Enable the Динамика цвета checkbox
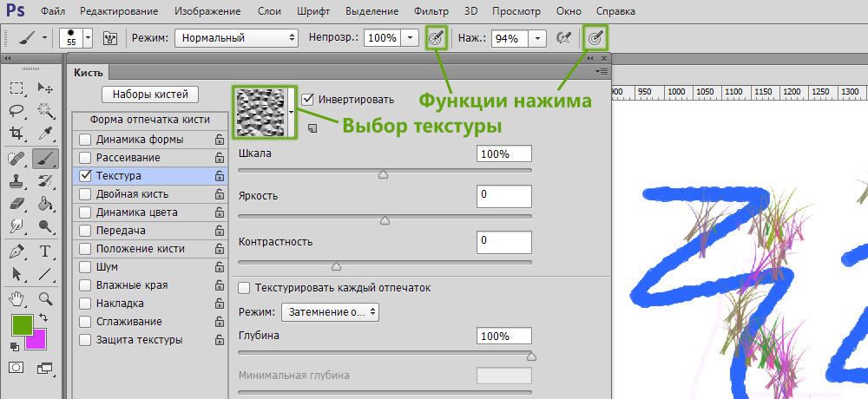The height and width of the screenshot is (399, 868). click(x=85, y=213)
